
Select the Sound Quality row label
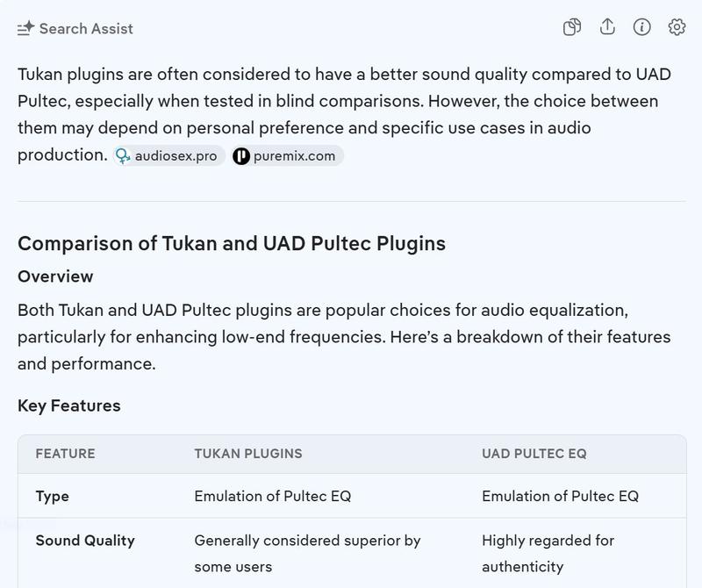(85, 541)
